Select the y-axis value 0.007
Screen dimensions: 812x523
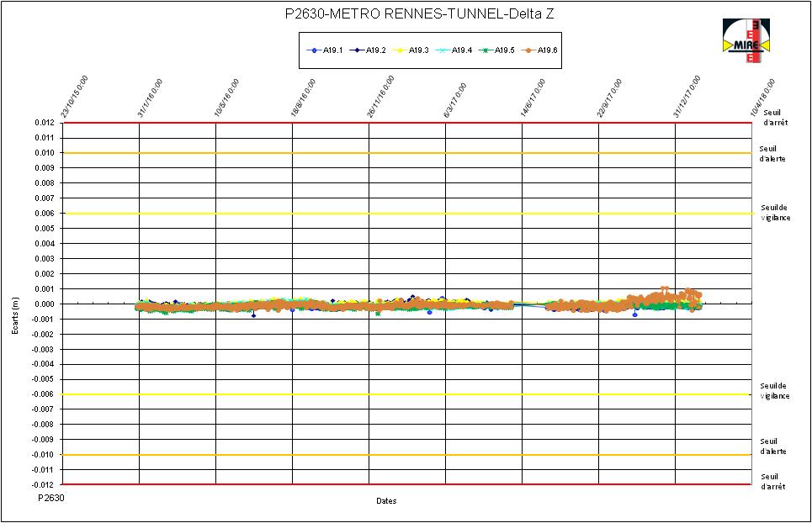[44, 198]
